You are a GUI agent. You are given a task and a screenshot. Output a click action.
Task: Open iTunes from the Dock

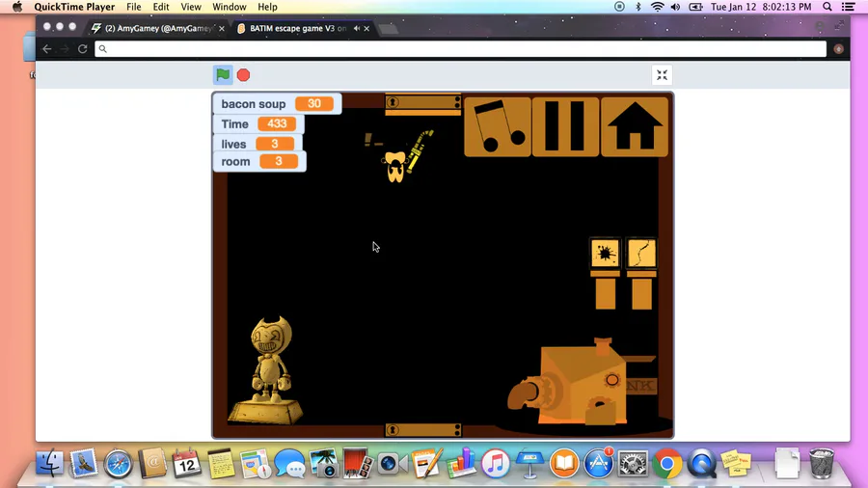coord(496,463)
